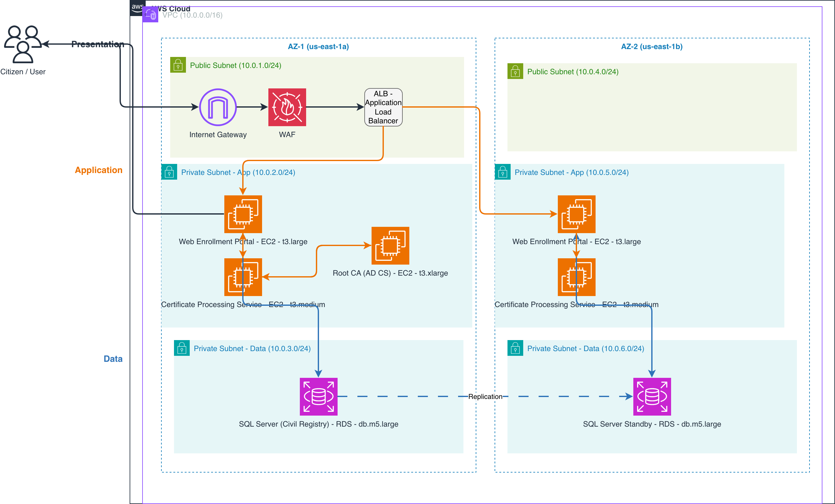835x504 pixels.
Task: Click 'Root CA (AD CS) - EC2 - t3.xlarge' label
Action: coord(390,273)
